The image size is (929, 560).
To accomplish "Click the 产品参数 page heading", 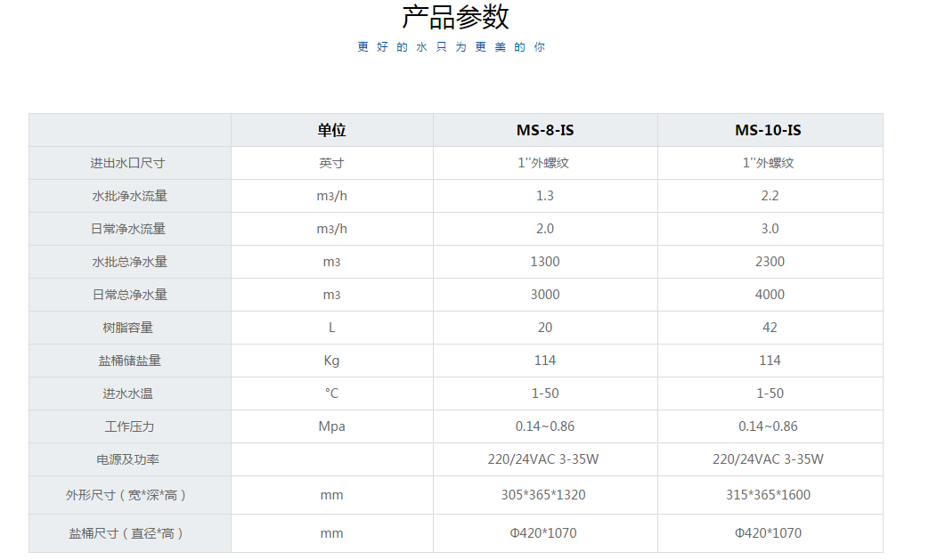I will 455,17.
